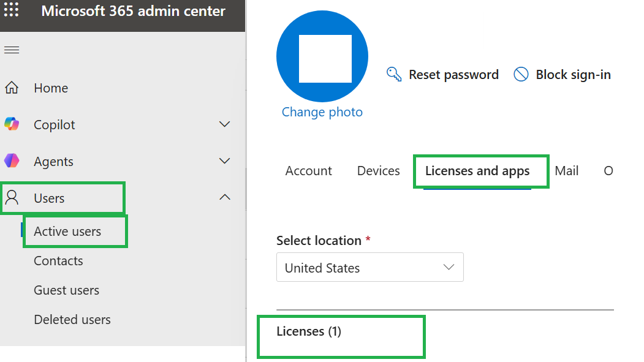Image resolution: width=644 pixels, height=362 pixels.
Task: Click the Change photo link
Action: point(322,112)
